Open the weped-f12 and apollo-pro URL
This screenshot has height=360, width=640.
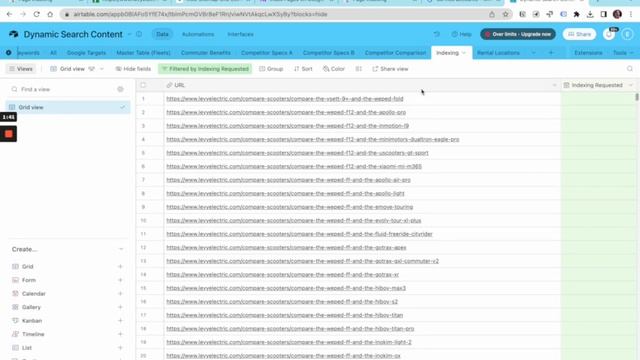286,112
